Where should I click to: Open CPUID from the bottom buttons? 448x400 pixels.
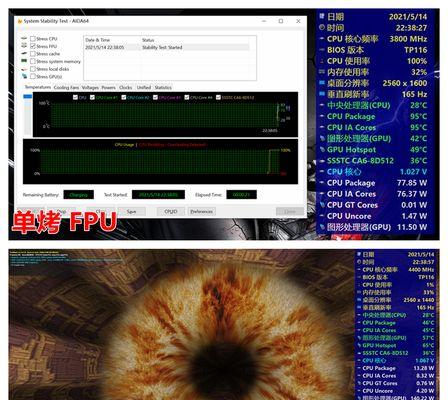click(171, 211)
